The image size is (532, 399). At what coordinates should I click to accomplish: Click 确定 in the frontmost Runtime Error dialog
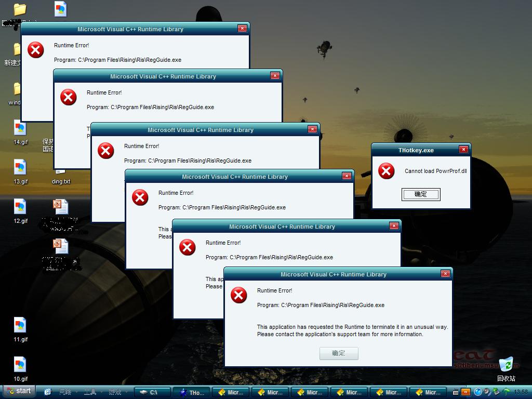tap(339, 353)
